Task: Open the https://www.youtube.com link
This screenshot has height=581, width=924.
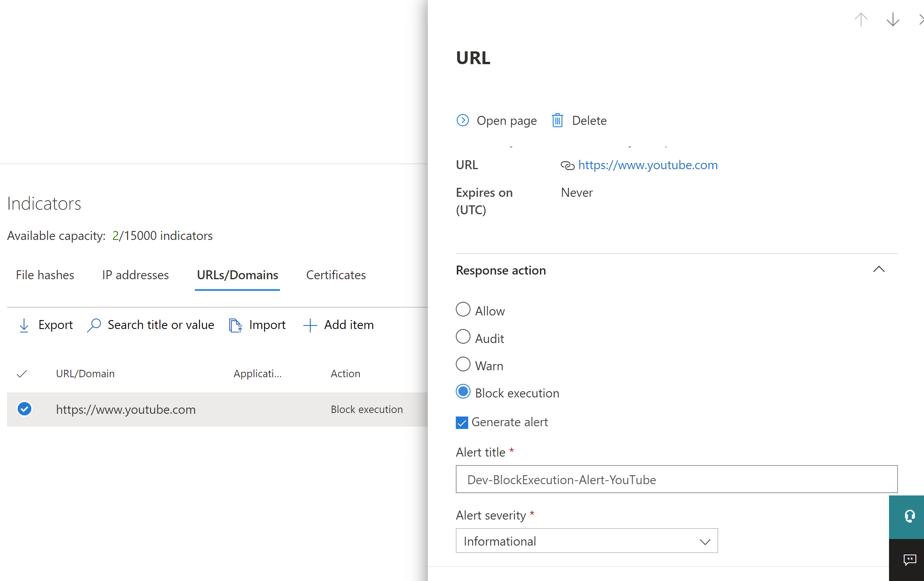Action: pos(647,165)
